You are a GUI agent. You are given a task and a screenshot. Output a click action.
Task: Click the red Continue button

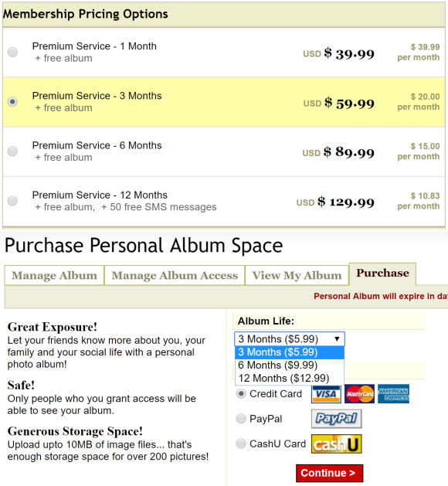pyautogui.click(x=329, y=473)
